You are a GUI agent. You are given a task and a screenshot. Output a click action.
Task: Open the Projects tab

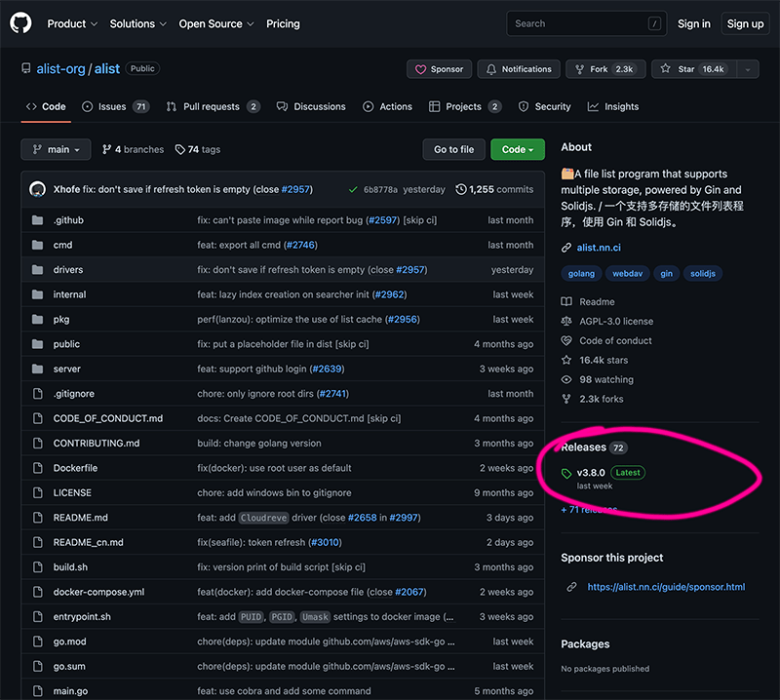coord(465,106)
